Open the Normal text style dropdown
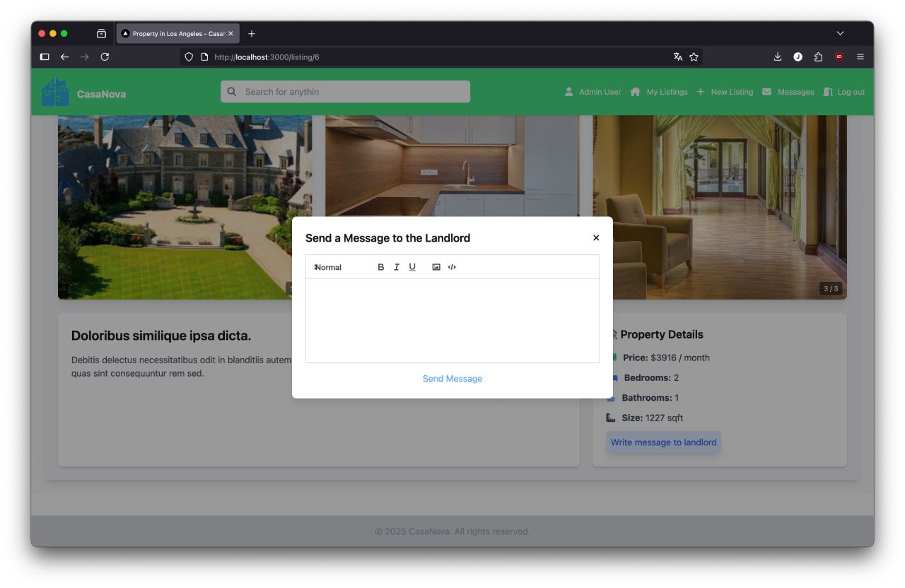905x588 pixels. 329,267
